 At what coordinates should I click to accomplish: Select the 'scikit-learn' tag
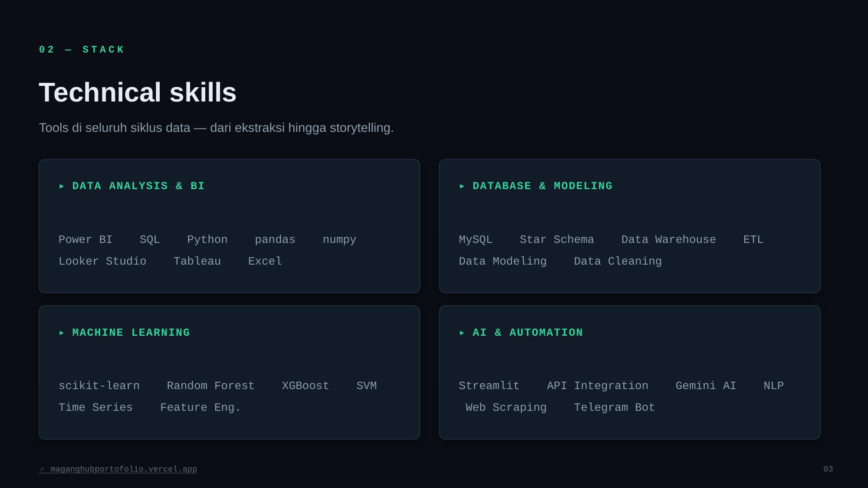[x=99, y=386]
